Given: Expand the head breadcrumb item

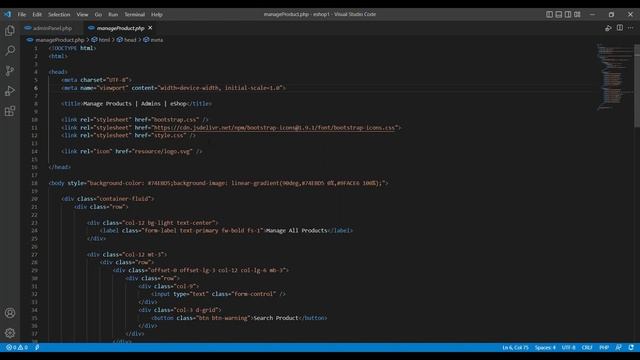Looking at the screenshot, I should (x=130, y=40).
